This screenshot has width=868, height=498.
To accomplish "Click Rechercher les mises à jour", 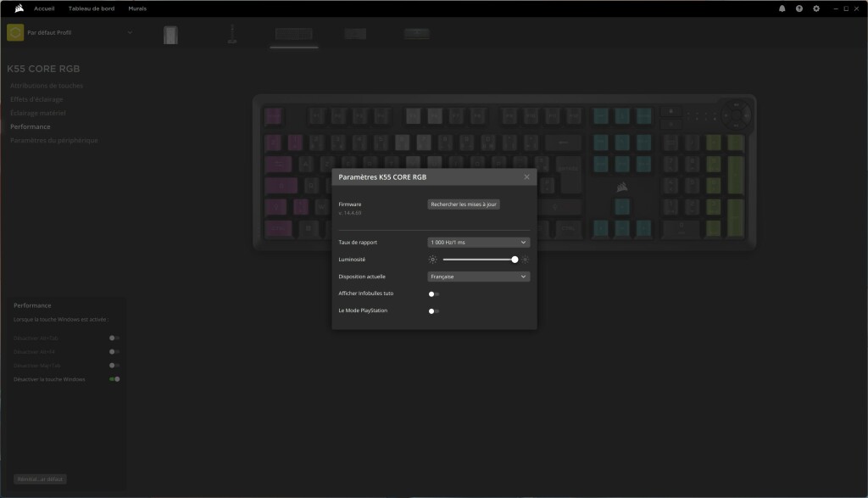I will tap(464, 204).
